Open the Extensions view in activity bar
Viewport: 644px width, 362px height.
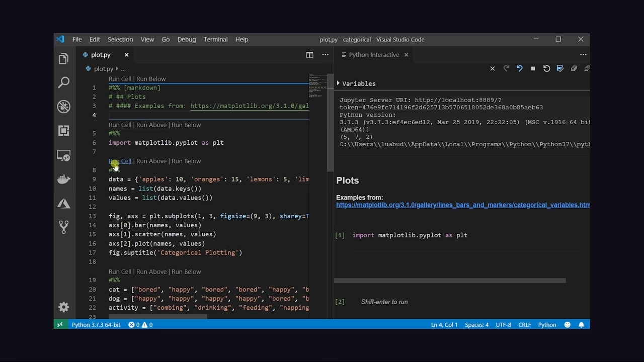[63, 131]
